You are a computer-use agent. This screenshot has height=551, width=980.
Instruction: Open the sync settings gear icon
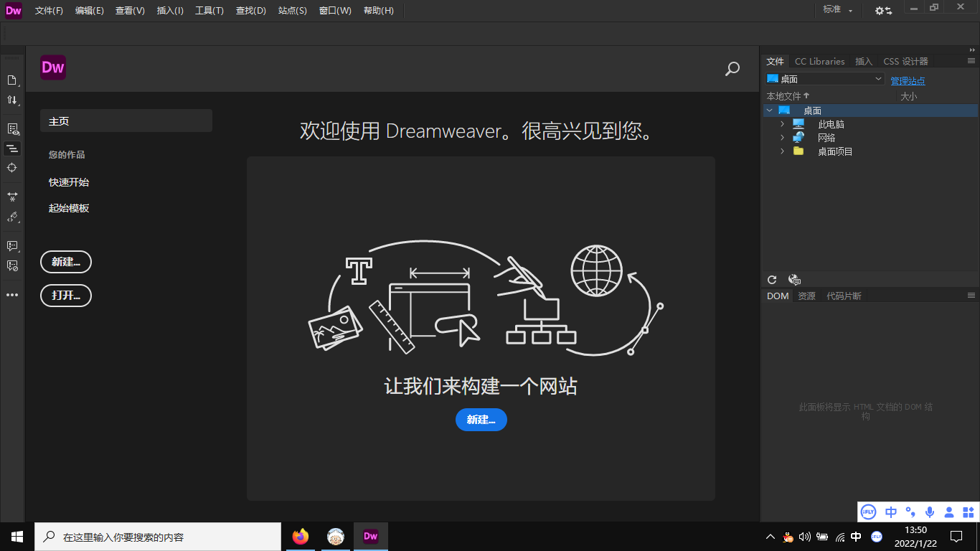pos(883,10)
